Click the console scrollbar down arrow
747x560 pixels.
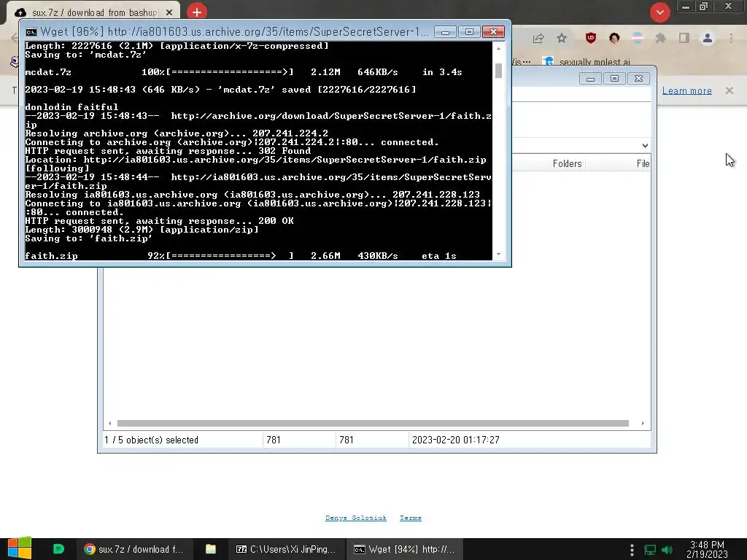498,254
